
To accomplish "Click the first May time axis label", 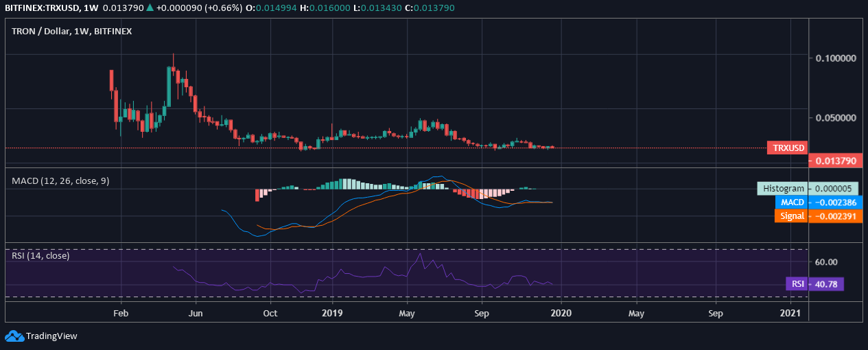I will (x=407, y=312).
